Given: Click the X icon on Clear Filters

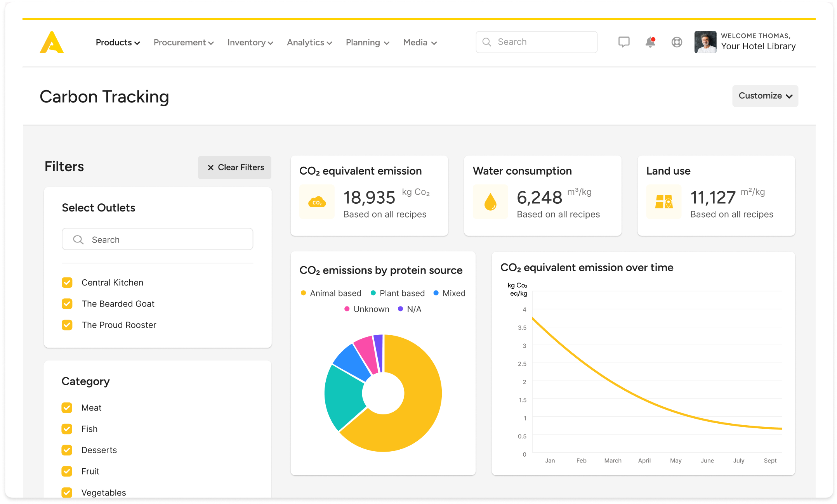Looking at the screenshot, I should [x=211, y=168].
